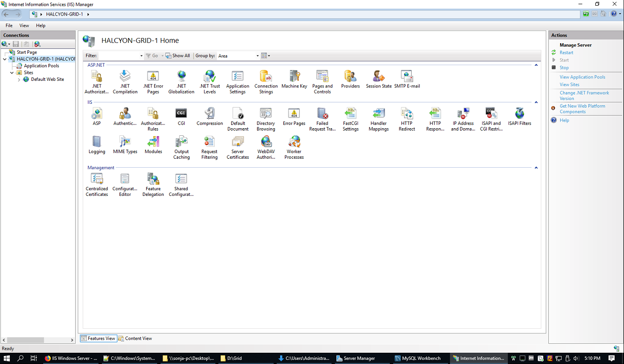Open Server Certificates feature
Image resolution: width=624 pixels, height=364 pixels.
tap(238, 147)
